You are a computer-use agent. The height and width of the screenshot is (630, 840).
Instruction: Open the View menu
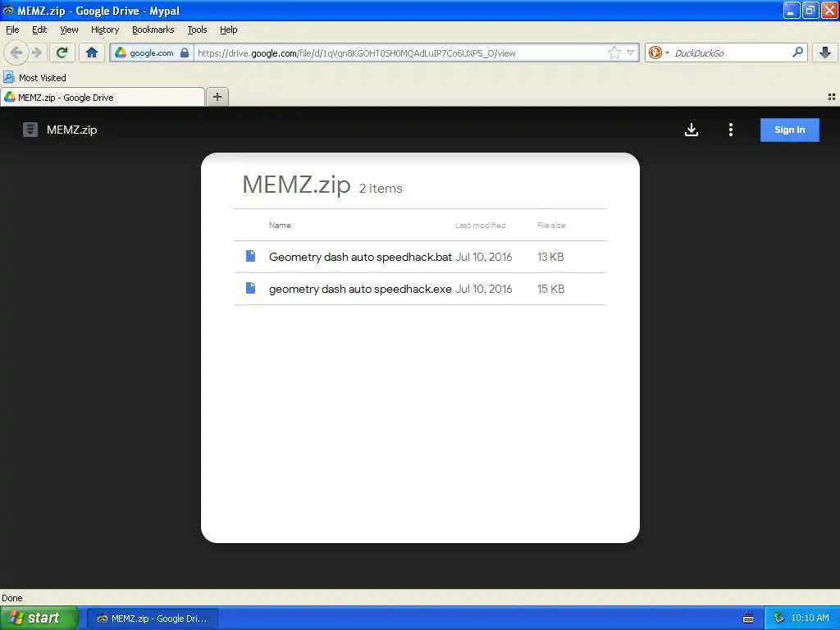click(x=69, y=30)
